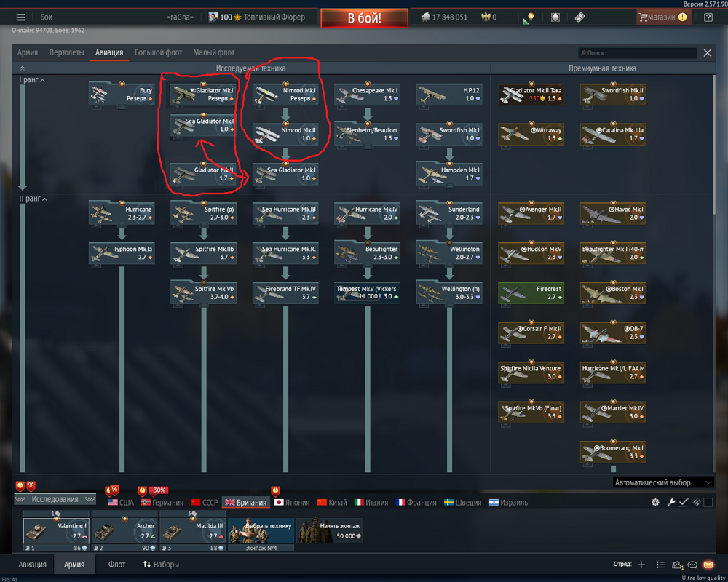Open the chat bubble icon

692,565
